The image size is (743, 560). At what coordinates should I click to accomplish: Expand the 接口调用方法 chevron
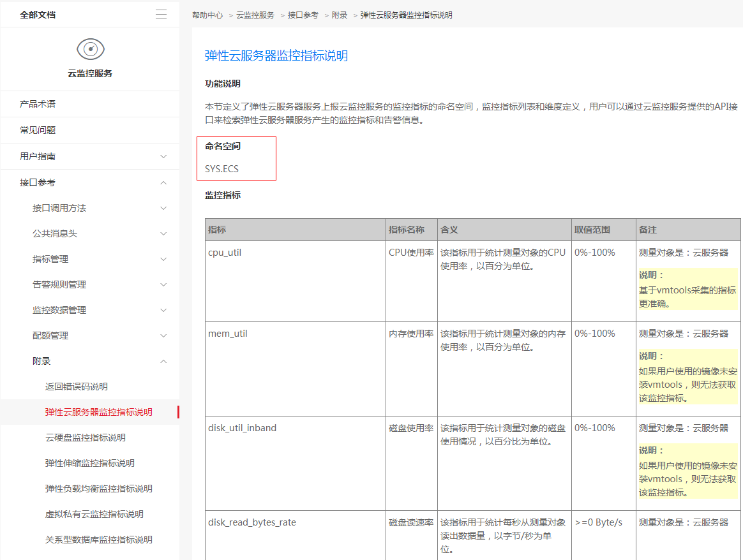tap(163, 209)
